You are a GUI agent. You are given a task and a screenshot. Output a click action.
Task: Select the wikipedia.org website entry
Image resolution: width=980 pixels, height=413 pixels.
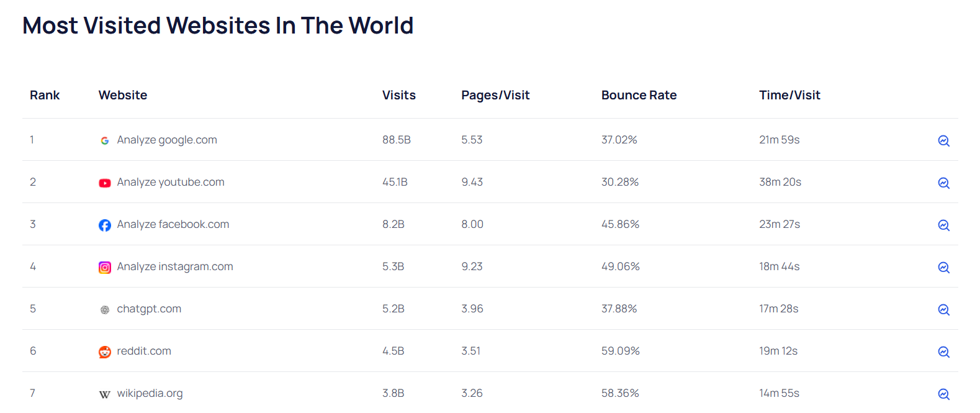150,393
